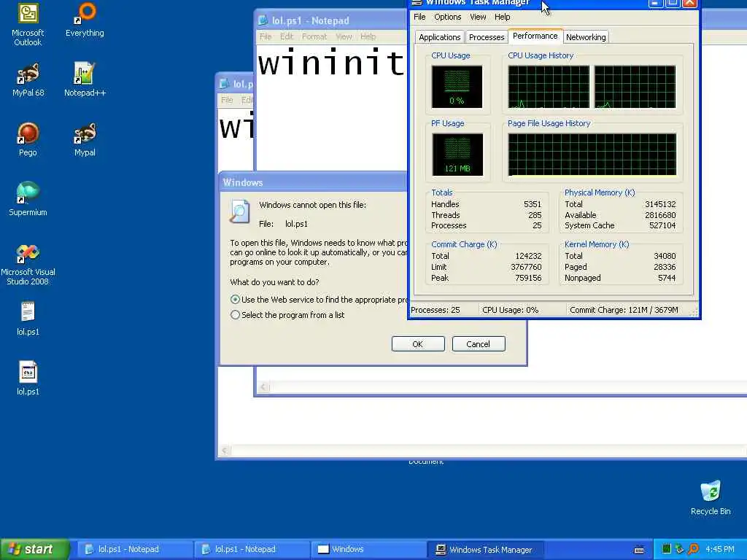Switch to the Networking tab

(586, 37)
